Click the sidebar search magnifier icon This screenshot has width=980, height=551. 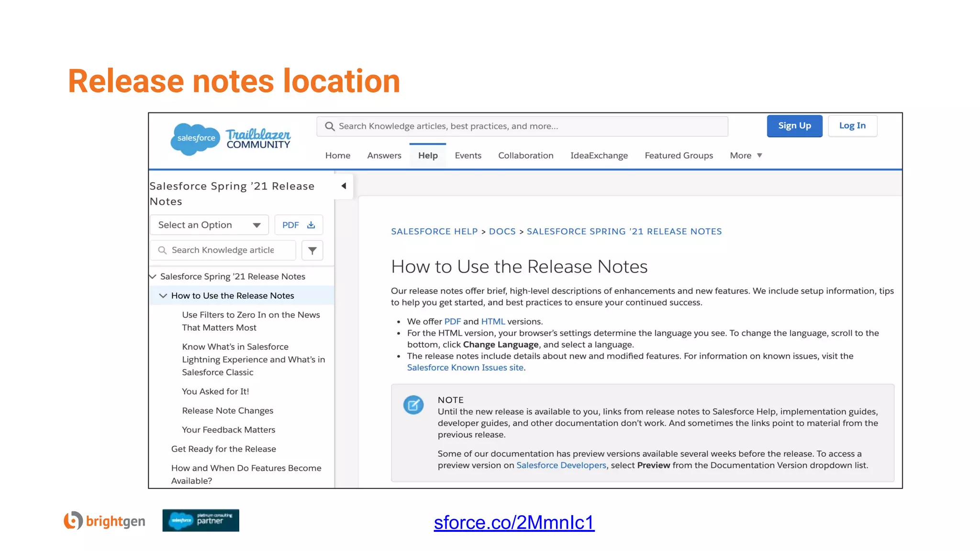click(162, 250)
